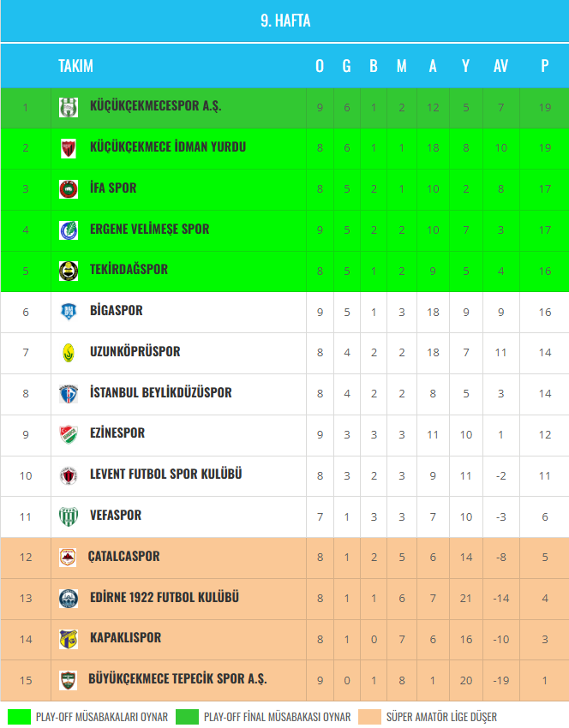Click the Ergene Velimeşe Spor emblem
Screen dimensions: 569x728
point(69,230)
